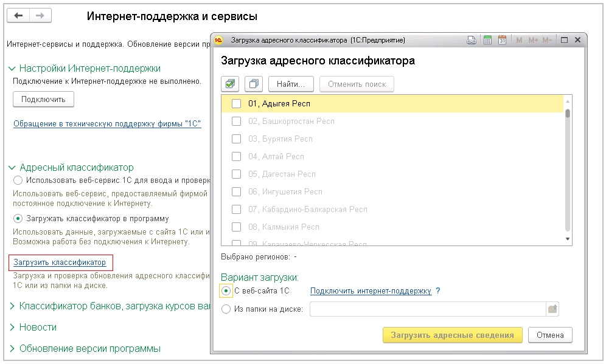Expand the Новости section

(x=12, y=328)
